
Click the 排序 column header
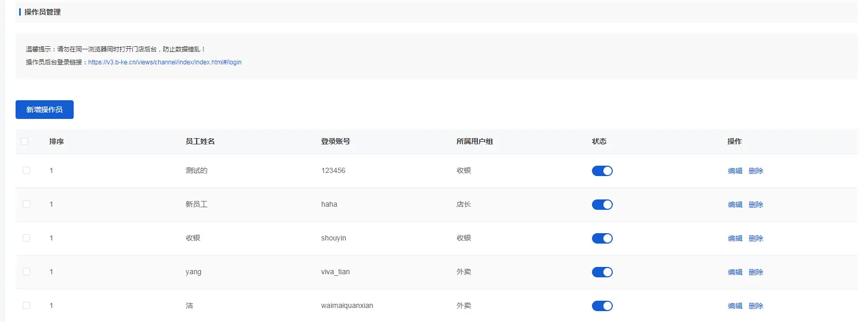click(57, 141)
